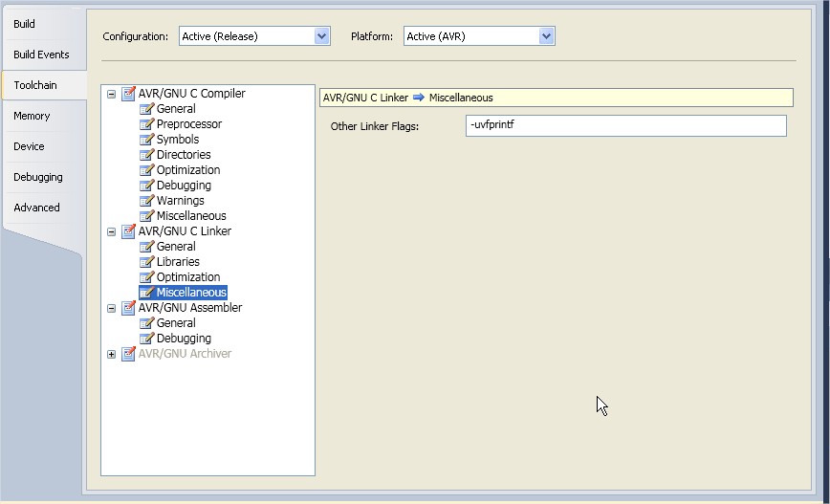Screen dimensions: 830x504
Task: Click the linker Miscellaneous icon
Action: (146, 293)
